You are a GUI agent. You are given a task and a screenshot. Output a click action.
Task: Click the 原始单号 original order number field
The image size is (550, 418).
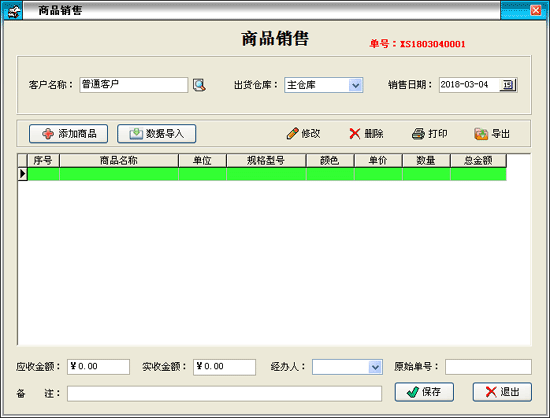pos(488,367)
